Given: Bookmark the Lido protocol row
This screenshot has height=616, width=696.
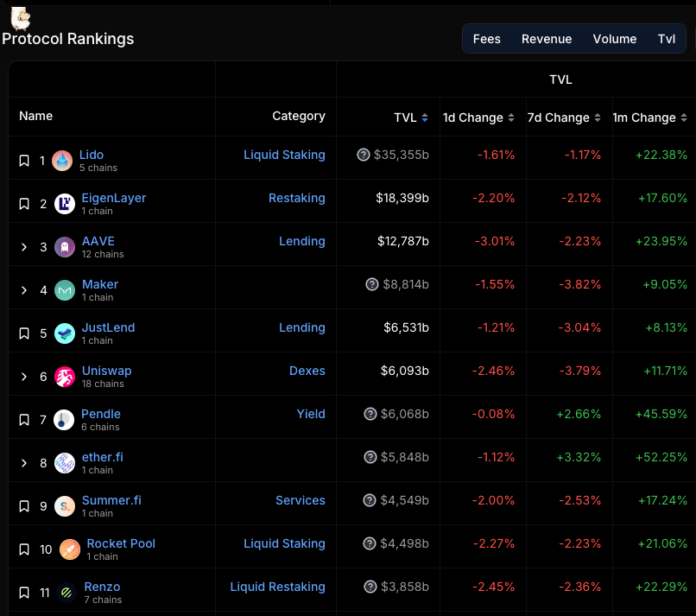Looking at the screenshot, I should point(24,161).
